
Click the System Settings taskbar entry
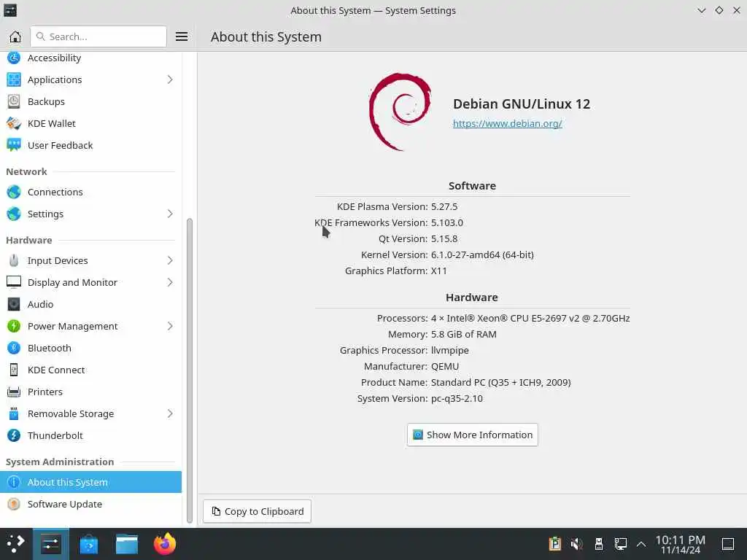point(50,544)
